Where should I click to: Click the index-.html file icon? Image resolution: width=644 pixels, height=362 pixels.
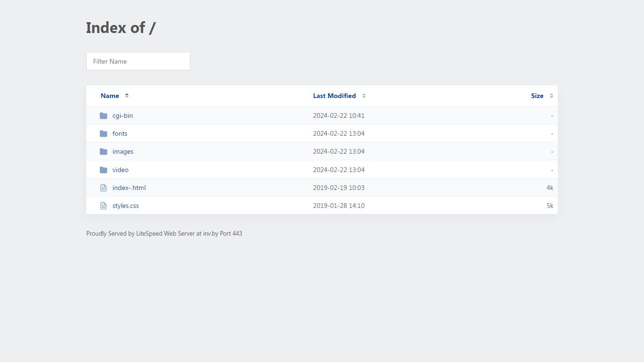click(104, 188)
